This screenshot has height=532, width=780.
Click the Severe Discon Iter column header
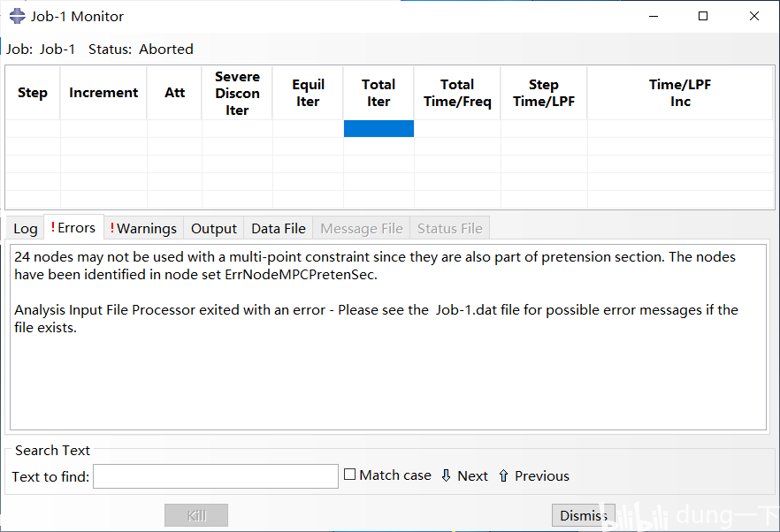237,93
